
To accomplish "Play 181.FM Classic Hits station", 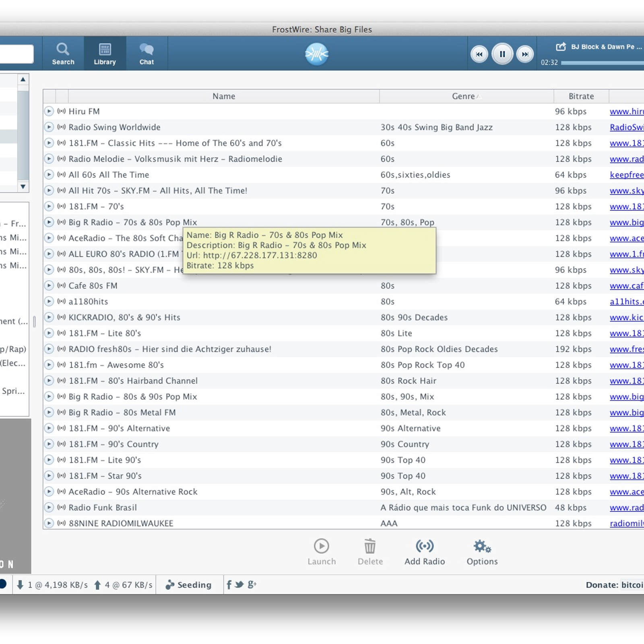I will point(49,143).
